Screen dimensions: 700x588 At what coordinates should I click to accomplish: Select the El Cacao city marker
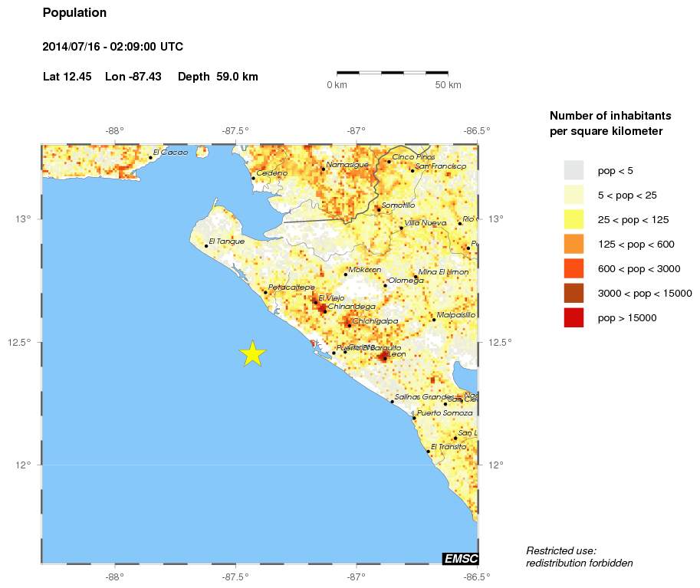click(150, 157)
